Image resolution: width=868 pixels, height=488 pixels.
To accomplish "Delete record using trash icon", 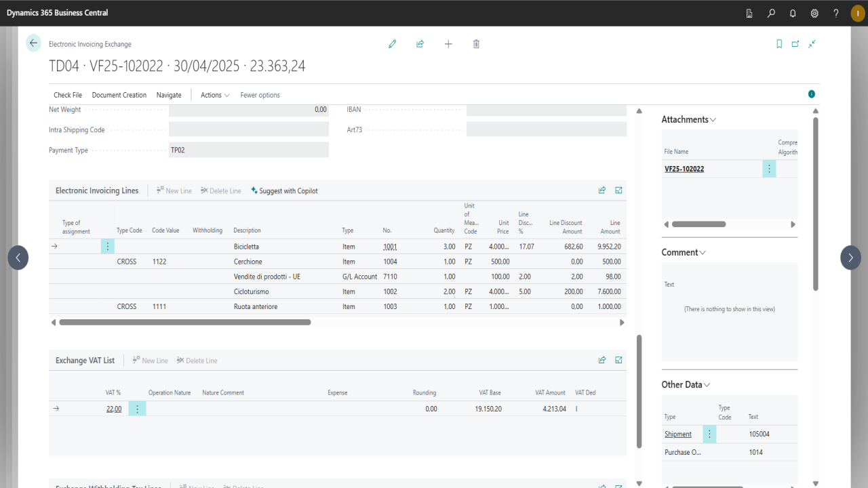I will [x=476, y=44].
